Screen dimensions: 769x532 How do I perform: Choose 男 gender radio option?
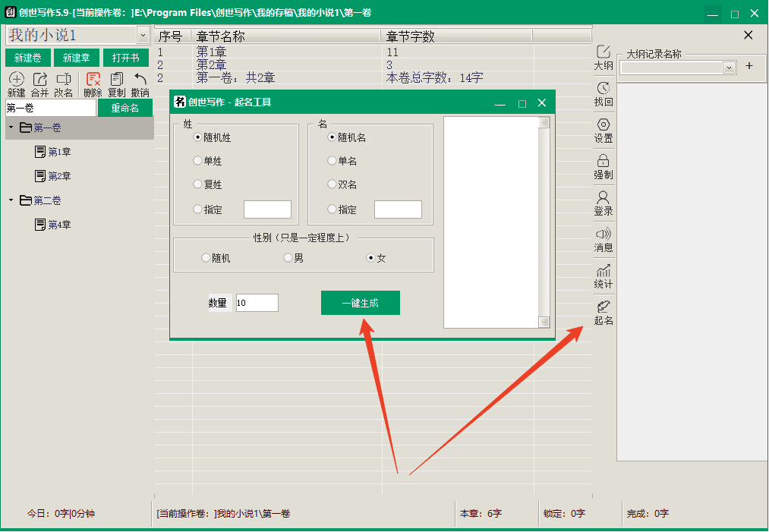coord(288,258)
